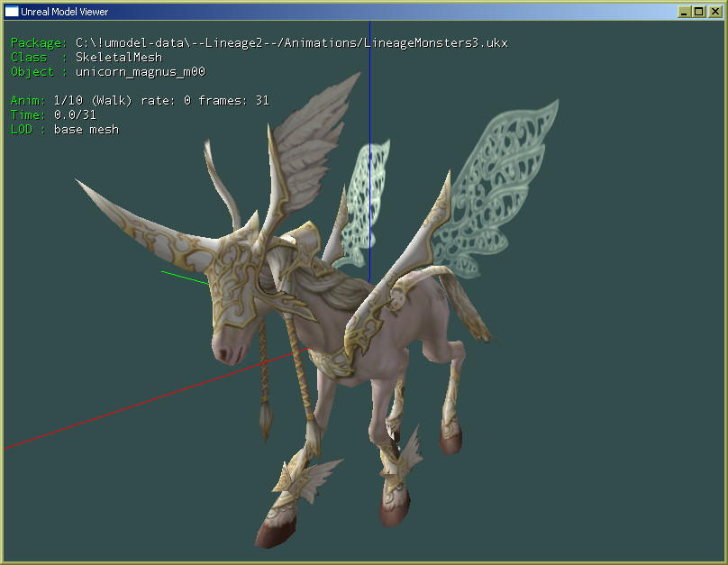Click the package path ending LineageMonsters3.ukx
The height and width of the screenshot is (565, 728).
coord(292,43)
